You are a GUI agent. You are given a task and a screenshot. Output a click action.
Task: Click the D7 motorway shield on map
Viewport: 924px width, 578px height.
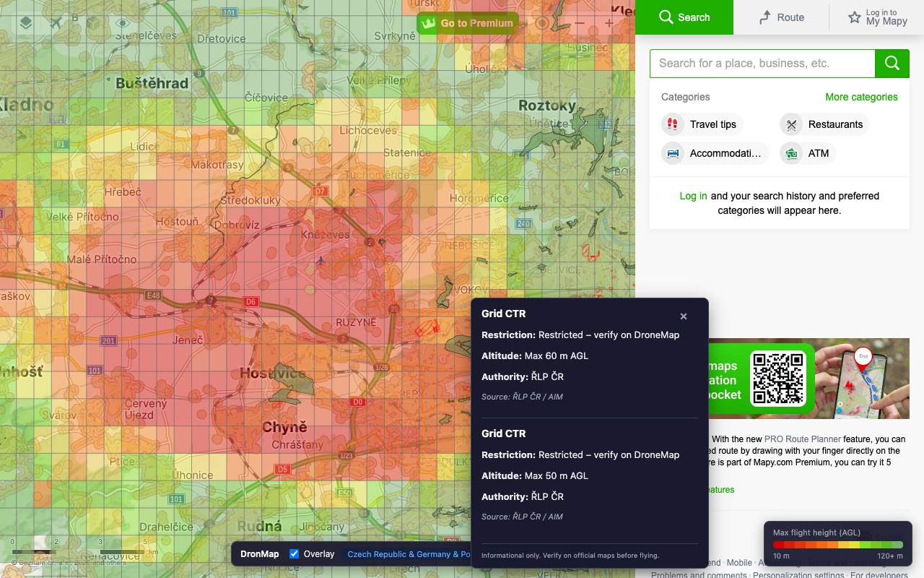coord(321,191)
